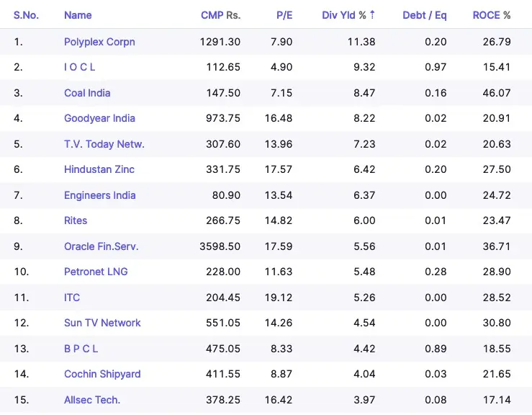Click the Hindustan Zinc link
532x415 pixels.
coord(99,169)
